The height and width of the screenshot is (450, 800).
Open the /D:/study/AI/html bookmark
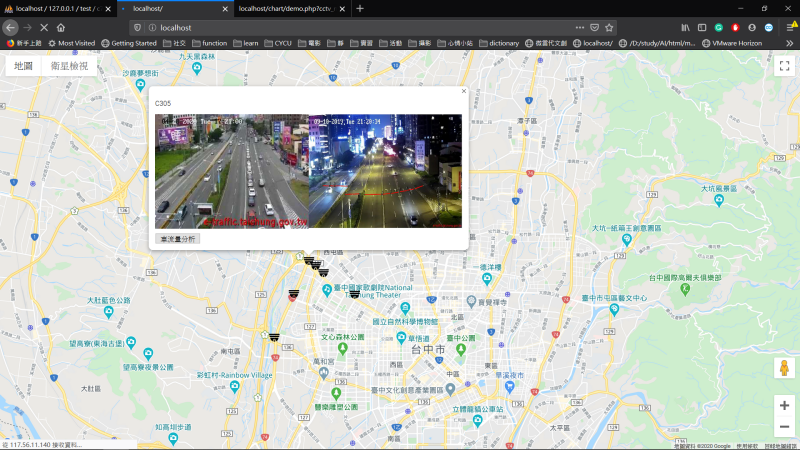coord(657,43)
